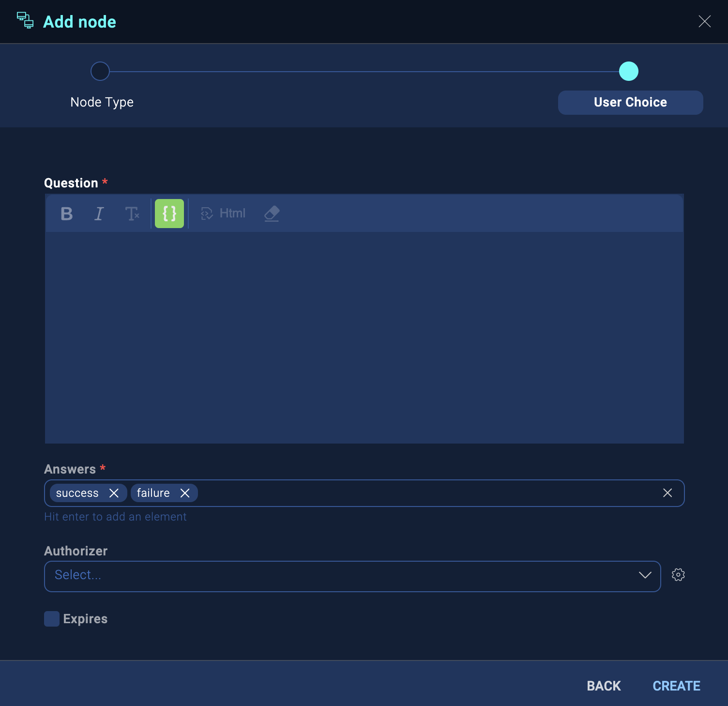Clear all answers using the field's X
Screen dimensions: 728x706
click(x=667, y=493)
